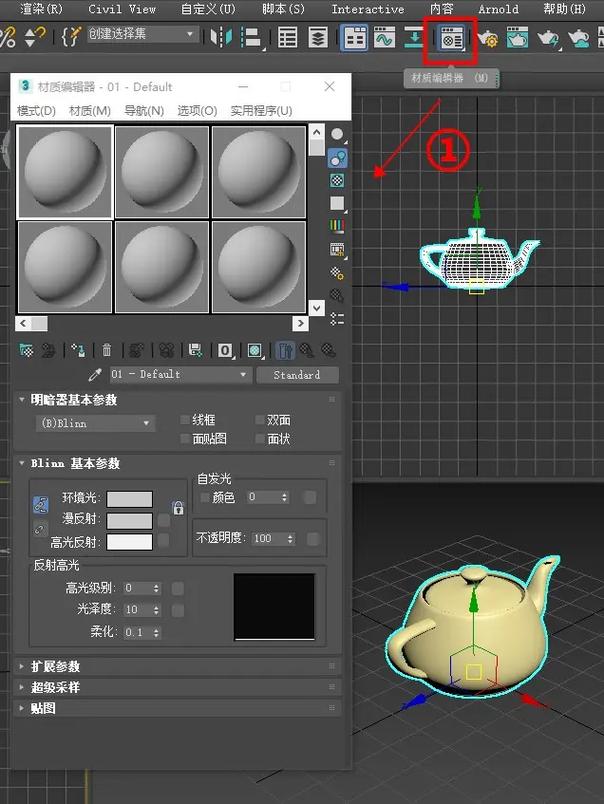Click the Align tool icon
The height and width of the screenshot is (804, 604).
[x=251, y=37]
